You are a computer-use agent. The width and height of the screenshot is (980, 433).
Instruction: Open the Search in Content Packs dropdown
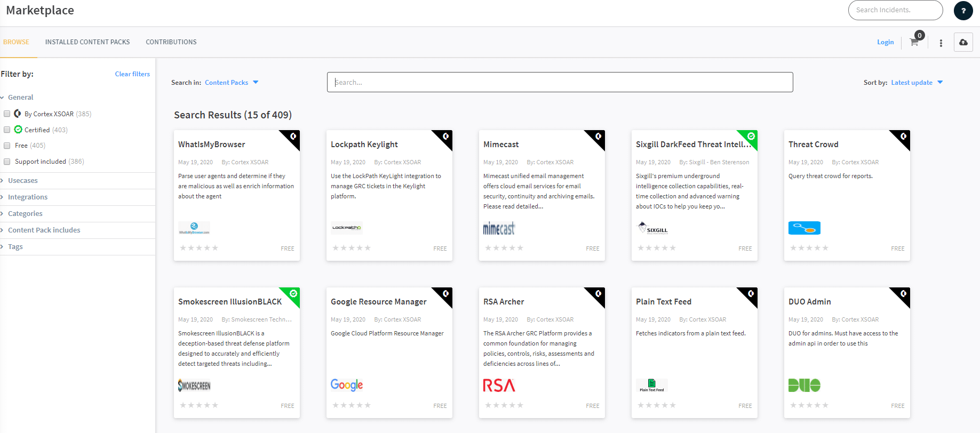click(232, 83)
